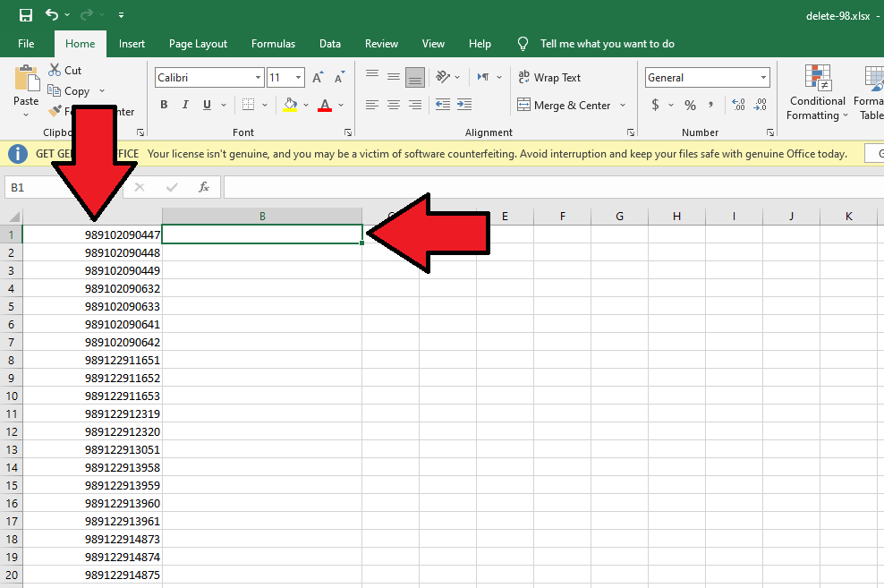Toggle Wrap Text for the cell
884x588 pixels.
click(549, 78)
